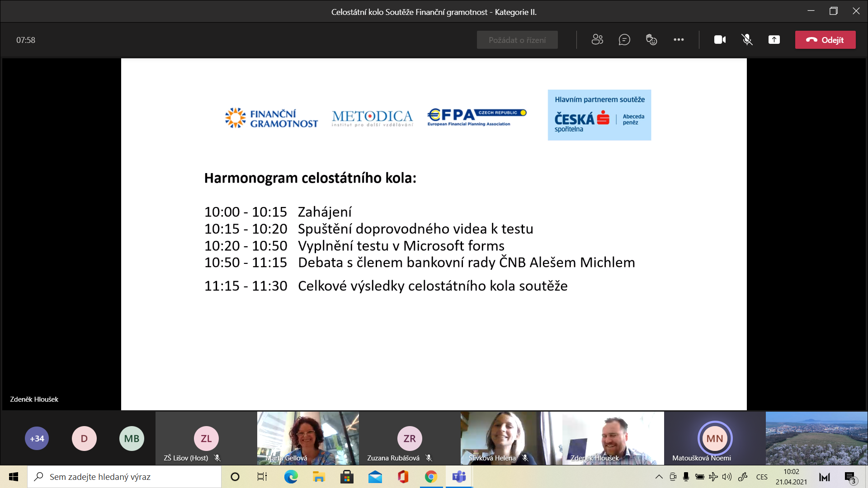Open Task View on the taskbar

point(262,477)
